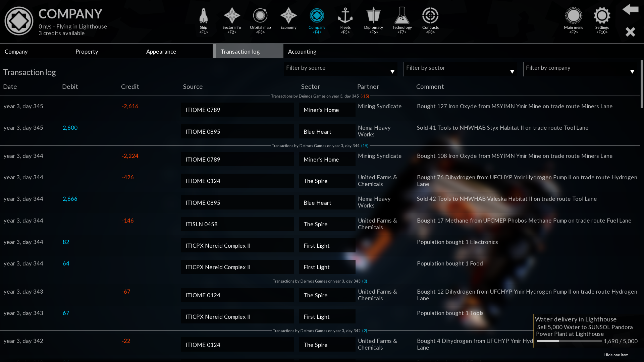Click the Hide one item link
This screenshot has width=644, height=362.
pos(616,355)
